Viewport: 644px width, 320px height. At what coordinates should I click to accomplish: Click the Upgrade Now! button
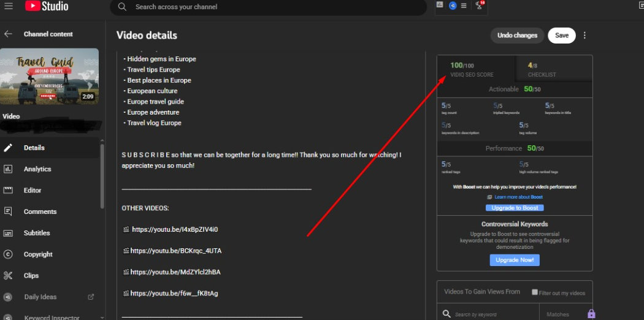click(515, 260)
